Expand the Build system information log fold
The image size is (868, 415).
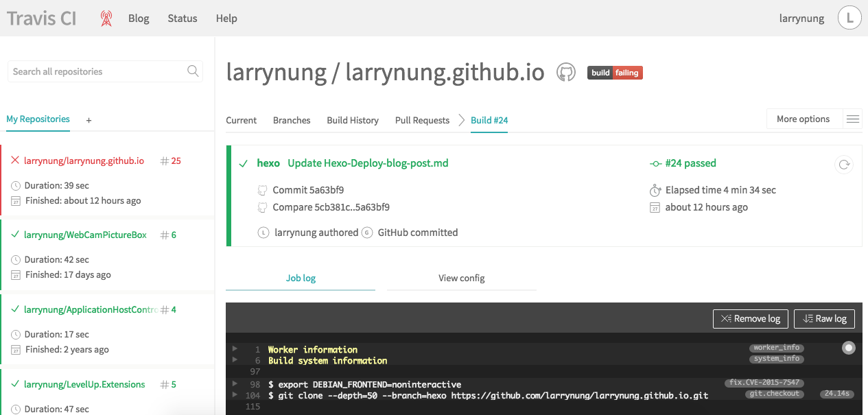[x=235, y=360]
